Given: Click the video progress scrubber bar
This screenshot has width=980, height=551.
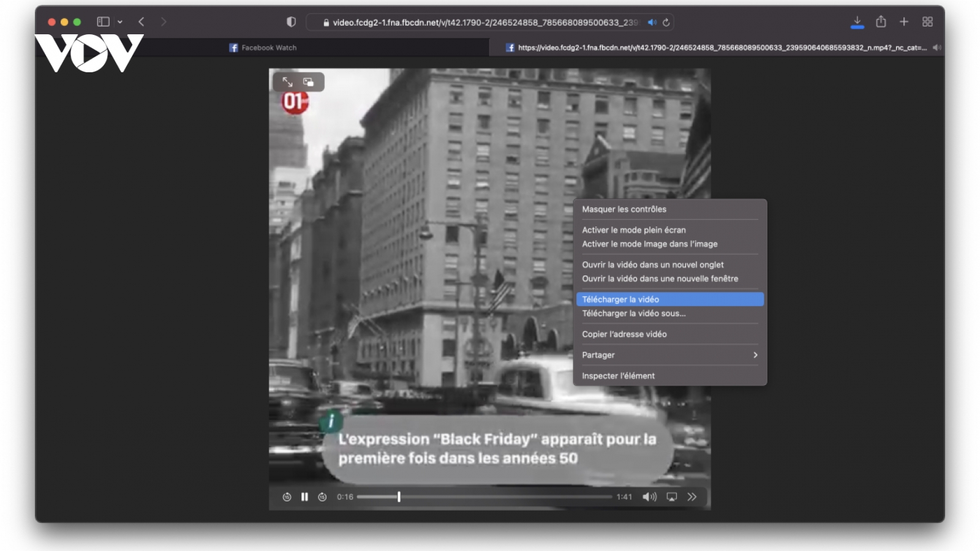Looking at the screenshot, I should pyautogui.click(x=484, y=497).
